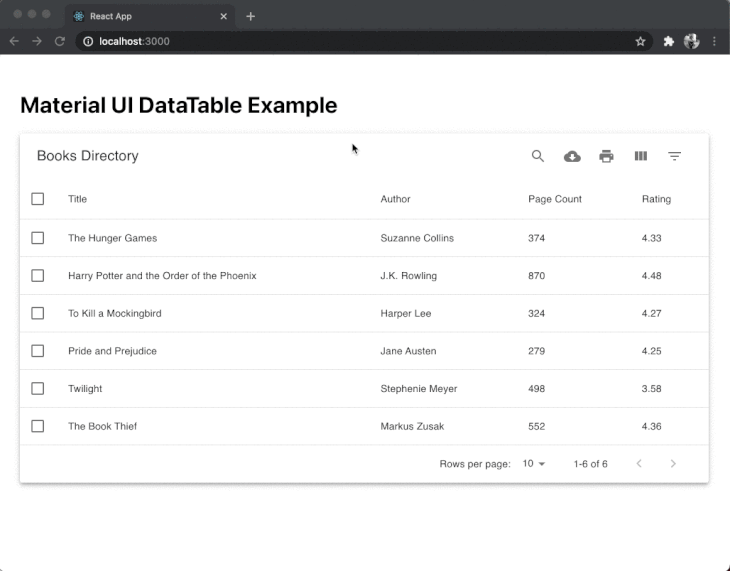
Task: Bookmark page with star icon
Action: (640, 41)
